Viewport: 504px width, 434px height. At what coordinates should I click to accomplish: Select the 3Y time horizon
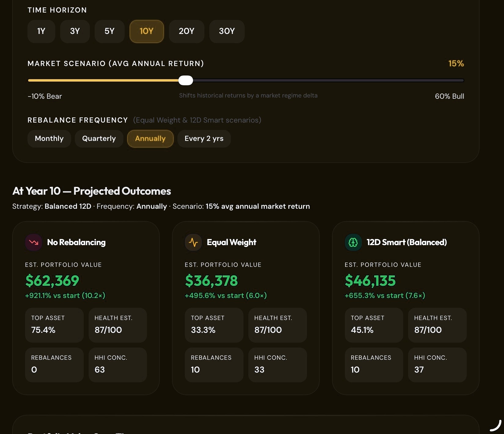[75, 31]
